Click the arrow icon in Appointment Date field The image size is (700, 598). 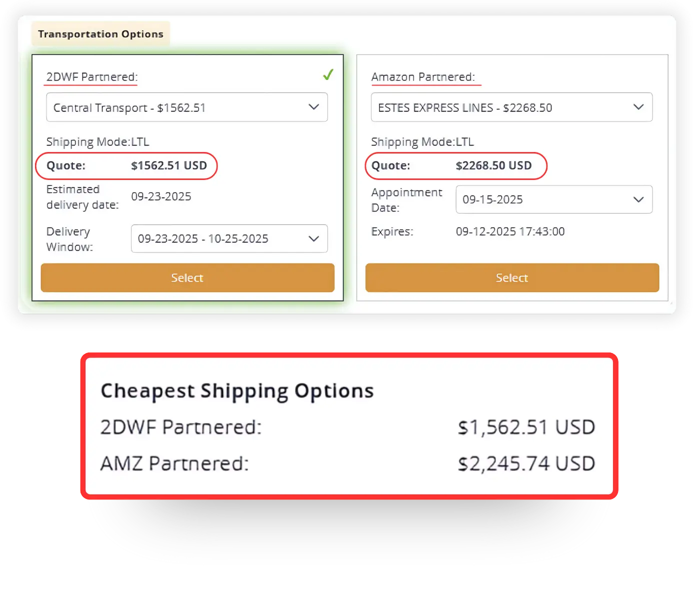point(638,199)
